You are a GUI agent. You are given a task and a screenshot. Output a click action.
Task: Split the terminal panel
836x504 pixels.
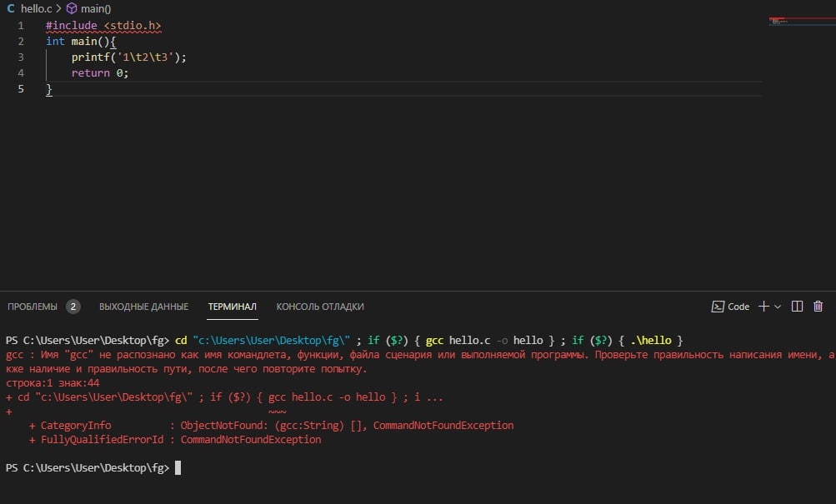click(797, 307)
